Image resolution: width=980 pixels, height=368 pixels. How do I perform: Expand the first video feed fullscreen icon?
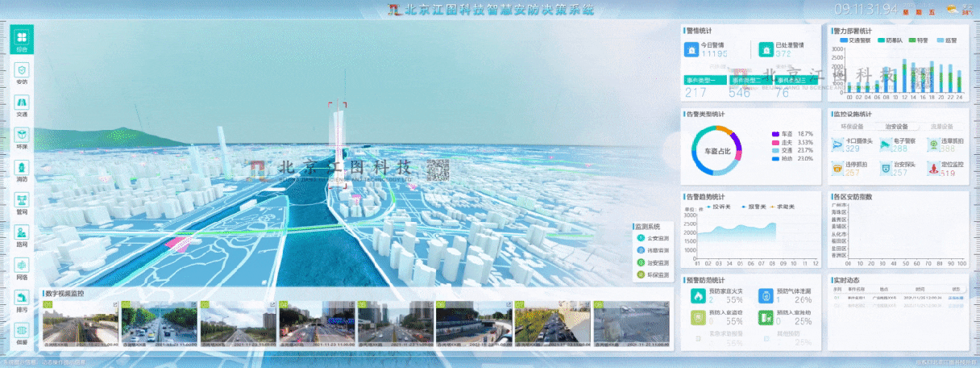pyautogui.click(x=115, y=304)
